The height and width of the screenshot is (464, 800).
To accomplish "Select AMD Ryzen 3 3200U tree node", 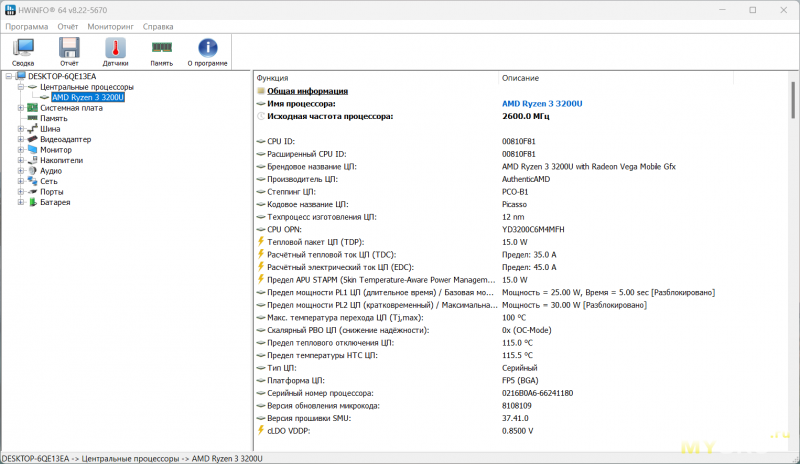I will pos(88,97).
